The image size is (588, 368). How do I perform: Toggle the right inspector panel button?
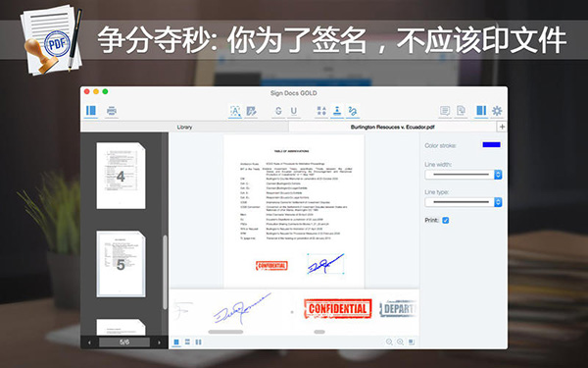[481, 111]
